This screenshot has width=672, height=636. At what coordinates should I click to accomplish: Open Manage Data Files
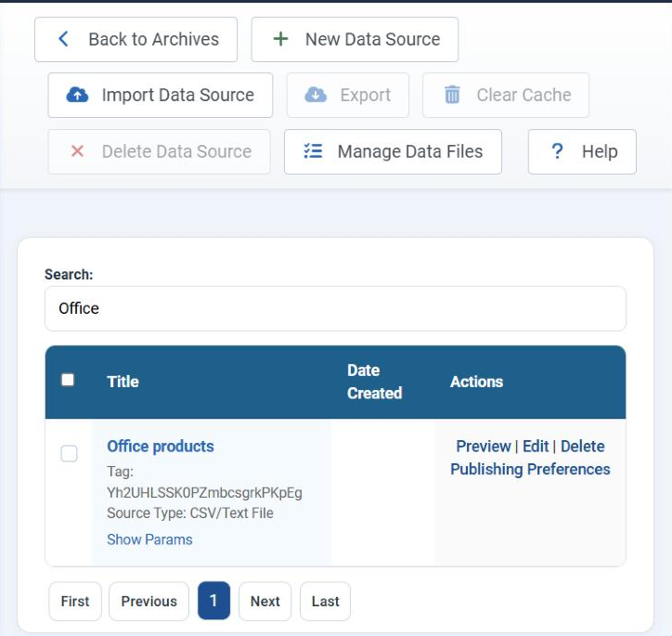[x=393, y=151]
